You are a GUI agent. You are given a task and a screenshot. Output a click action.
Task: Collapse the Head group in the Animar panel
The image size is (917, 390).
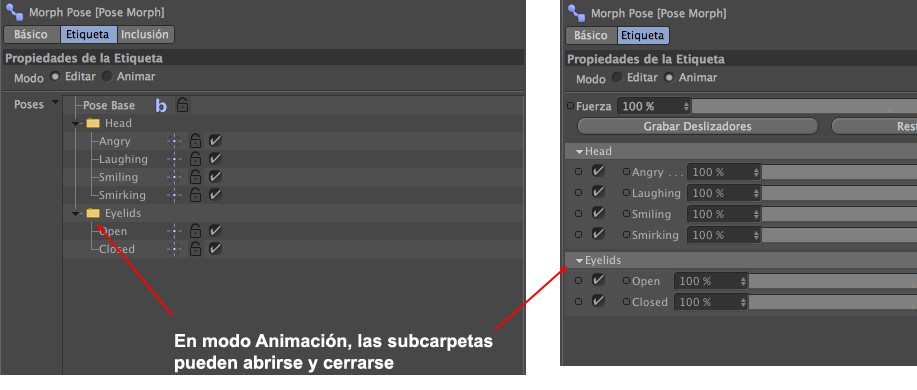pos(579,151)
